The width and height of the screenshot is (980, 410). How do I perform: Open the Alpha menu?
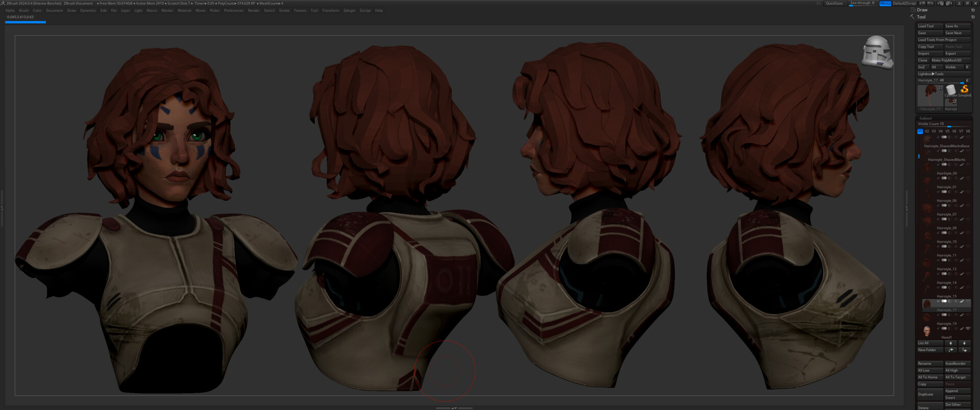(x=10, y=10)
